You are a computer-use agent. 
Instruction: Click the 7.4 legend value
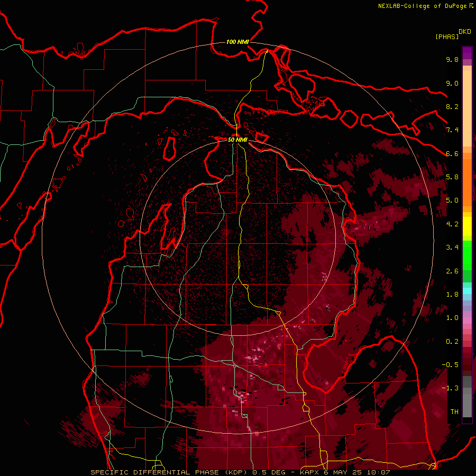(x=452, y=130)
